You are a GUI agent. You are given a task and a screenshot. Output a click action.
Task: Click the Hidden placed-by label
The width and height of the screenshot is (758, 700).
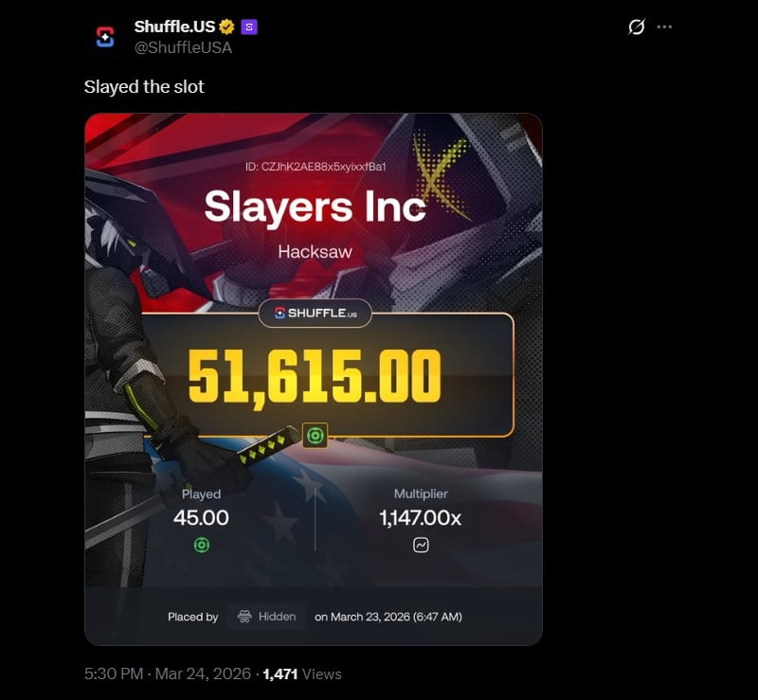tap(277, 617)
